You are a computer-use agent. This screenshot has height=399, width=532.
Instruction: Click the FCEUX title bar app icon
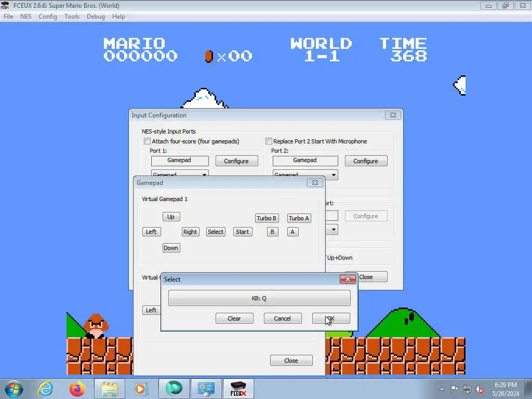coord(5,5)
